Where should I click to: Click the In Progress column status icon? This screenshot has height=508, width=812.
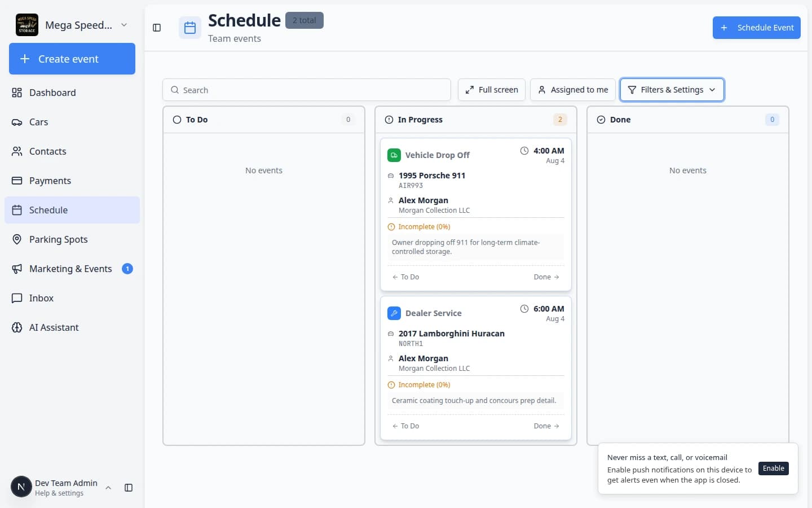[x=389, y=120]
